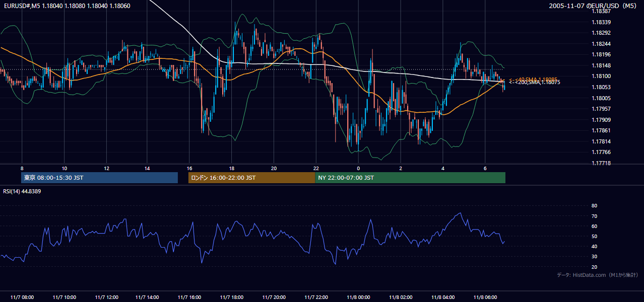The height and width of the screenshot is (302, 644).
Task: Click price axis label 1.18339
Action: coord(601,22)
